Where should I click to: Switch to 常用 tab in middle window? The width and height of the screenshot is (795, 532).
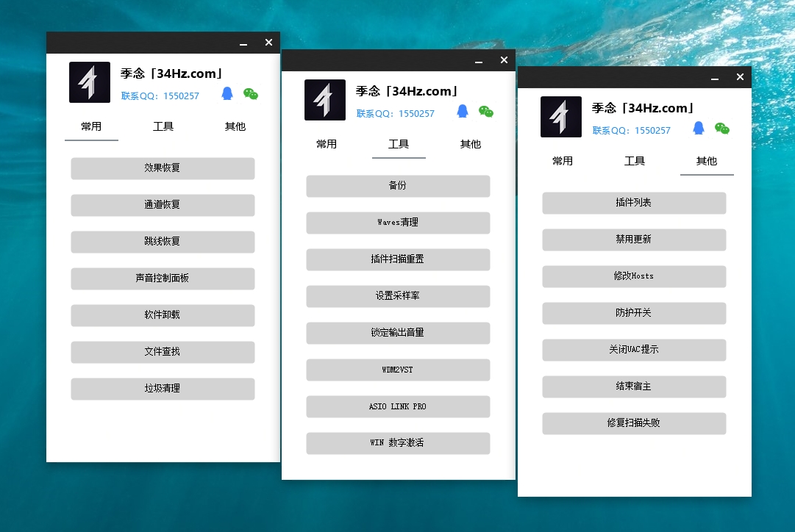[x=327, y=145]
